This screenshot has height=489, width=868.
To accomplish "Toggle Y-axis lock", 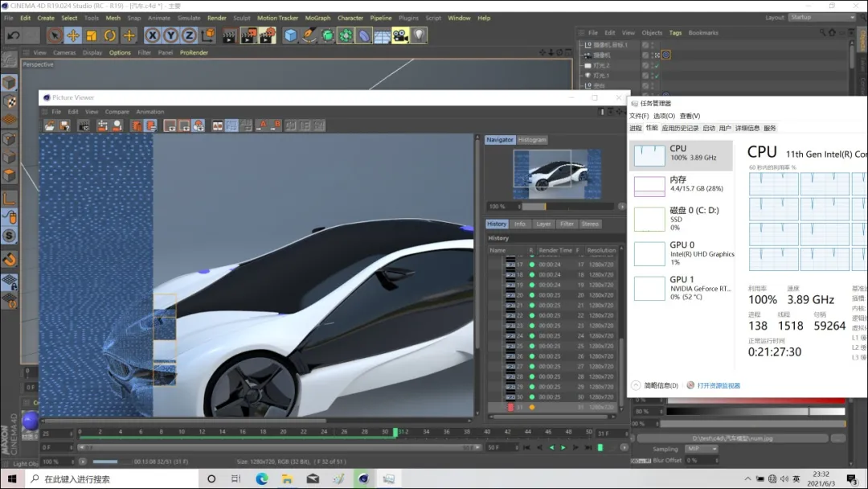I will point(170,35).
